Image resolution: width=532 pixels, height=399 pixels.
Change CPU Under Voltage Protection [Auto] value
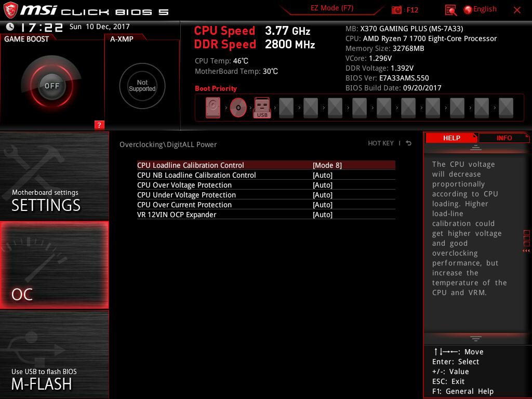(322, 195)
